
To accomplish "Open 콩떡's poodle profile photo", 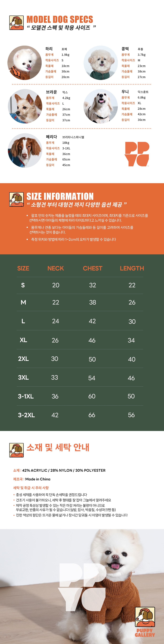I will point(101,63).
